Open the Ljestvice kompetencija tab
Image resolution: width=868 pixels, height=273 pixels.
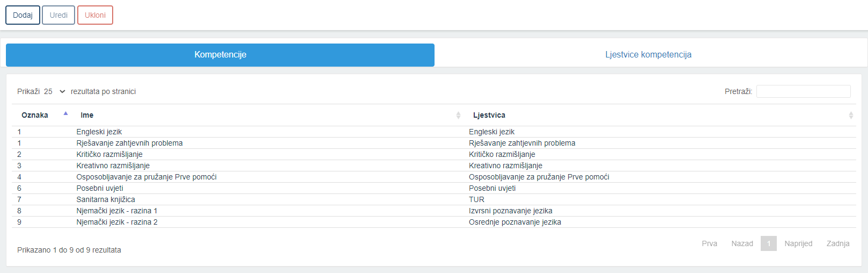(648, 55)
